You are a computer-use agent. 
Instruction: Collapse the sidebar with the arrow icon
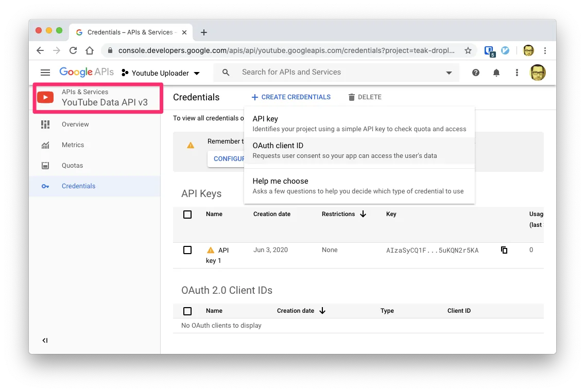tap(45, 340)
